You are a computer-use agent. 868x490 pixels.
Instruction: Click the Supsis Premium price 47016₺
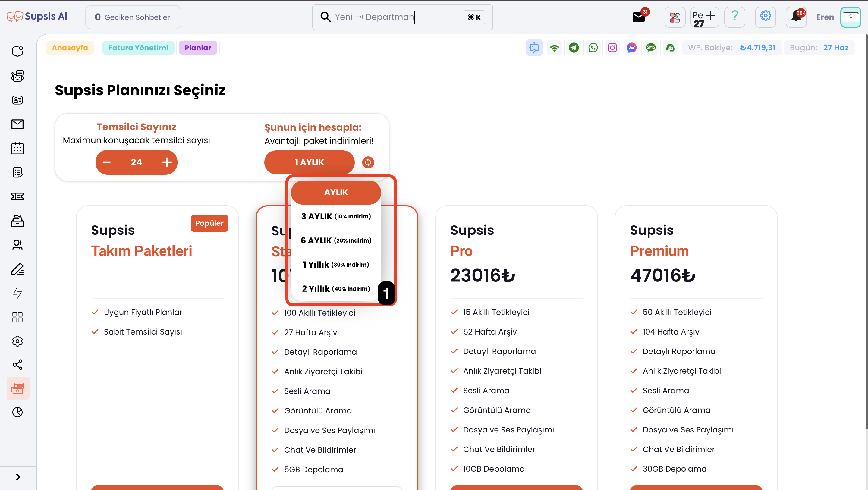[x=662, y=275]
